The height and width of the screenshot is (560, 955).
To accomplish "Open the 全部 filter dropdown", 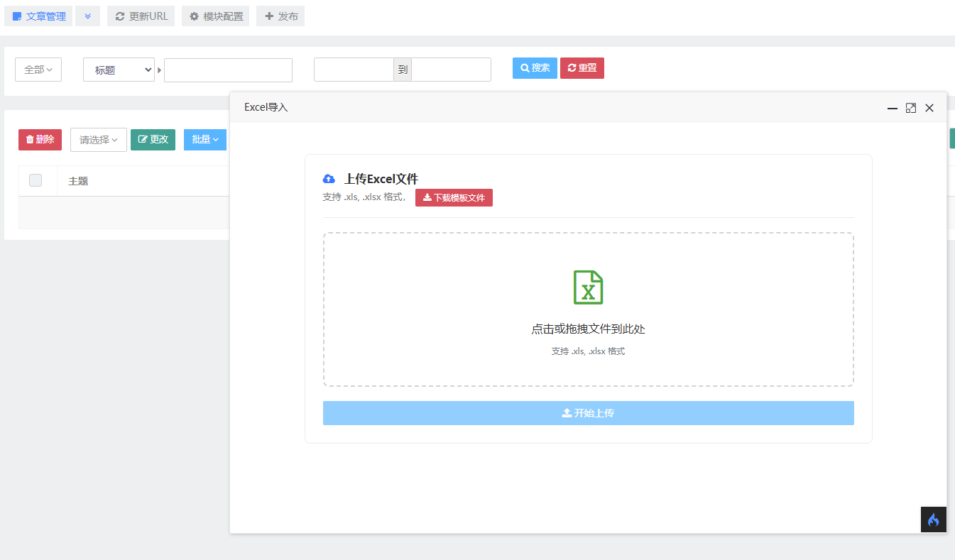I will point(38,70).
